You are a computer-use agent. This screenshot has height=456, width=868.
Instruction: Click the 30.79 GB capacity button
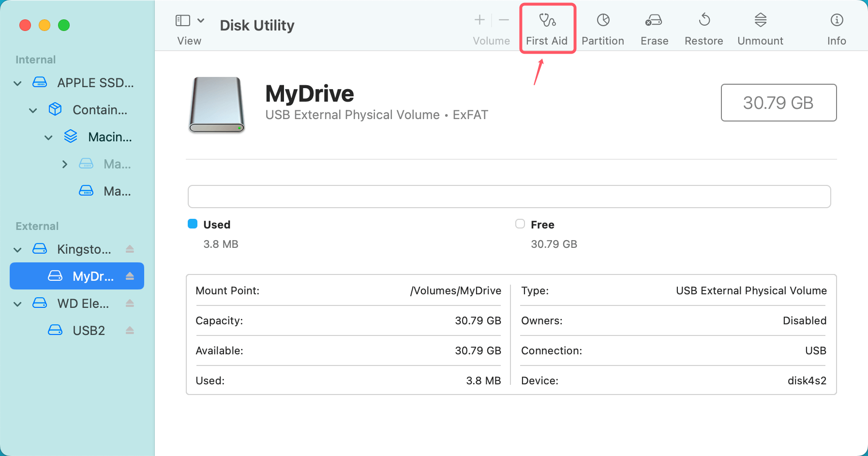(778, 103)
